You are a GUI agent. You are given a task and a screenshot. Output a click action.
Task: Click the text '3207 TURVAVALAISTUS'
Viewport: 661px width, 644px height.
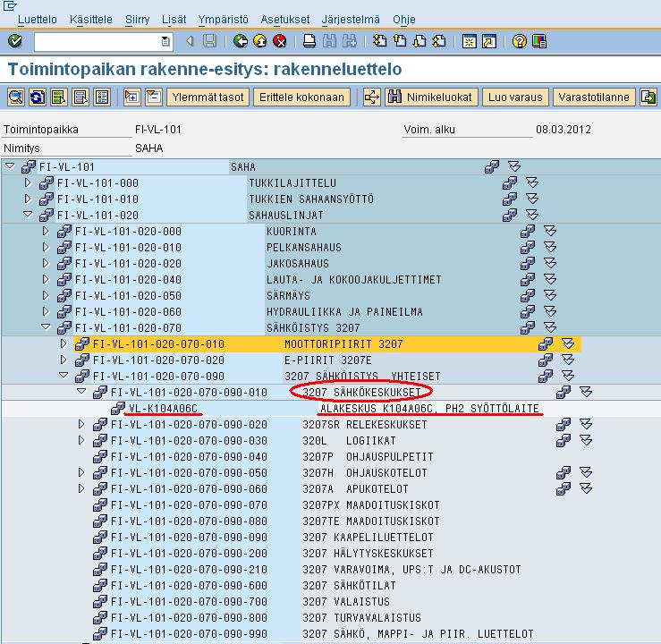tap(361, 617)
